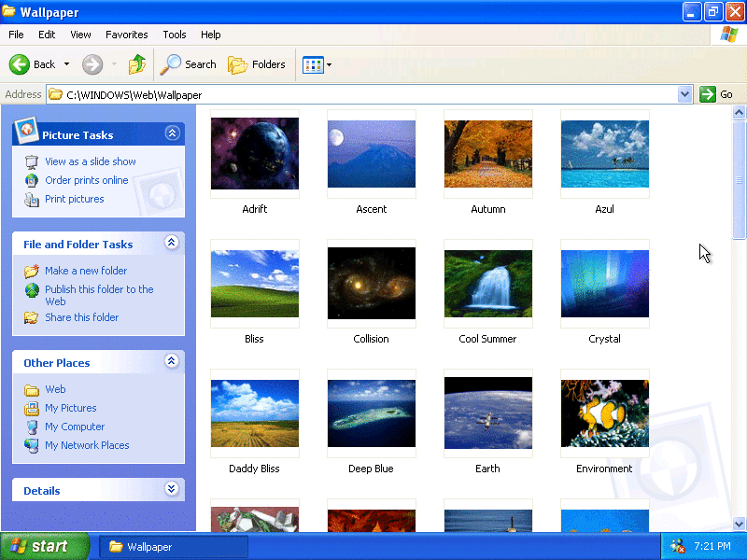Viewport: 747px width, 560px height.
Task: Click the system tray network icon
Action: (678, 546)
